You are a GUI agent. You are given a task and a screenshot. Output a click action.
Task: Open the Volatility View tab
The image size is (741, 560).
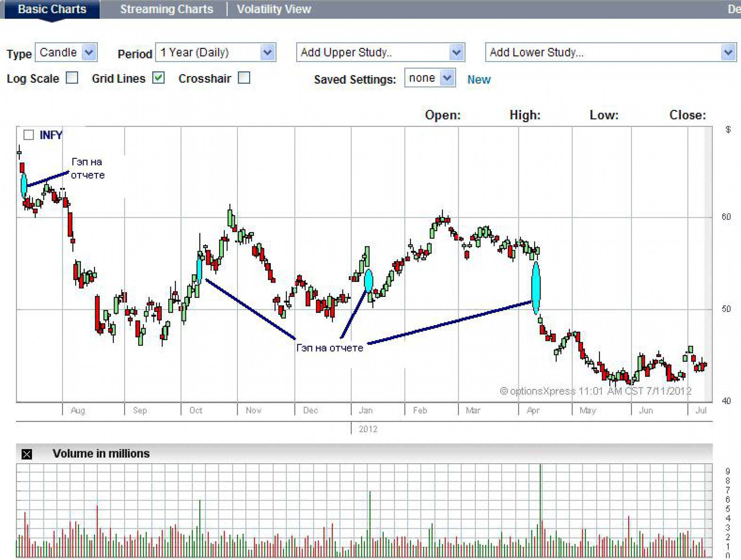pos(274,9)
